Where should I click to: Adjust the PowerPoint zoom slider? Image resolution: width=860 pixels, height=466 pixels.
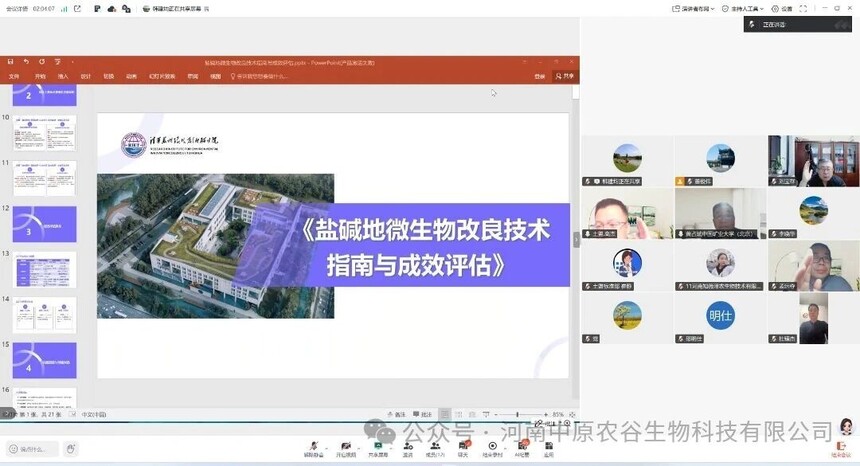[519, 414]
